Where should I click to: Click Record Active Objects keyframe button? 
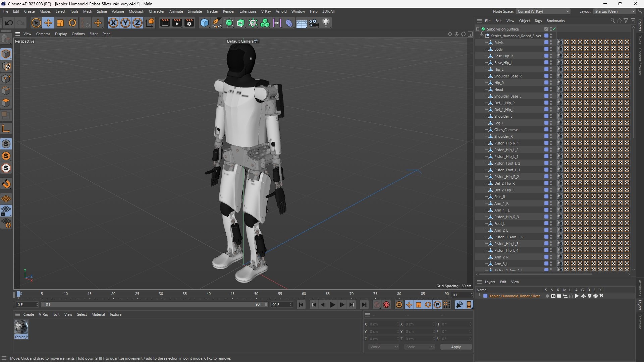click(x=377, y=305)
